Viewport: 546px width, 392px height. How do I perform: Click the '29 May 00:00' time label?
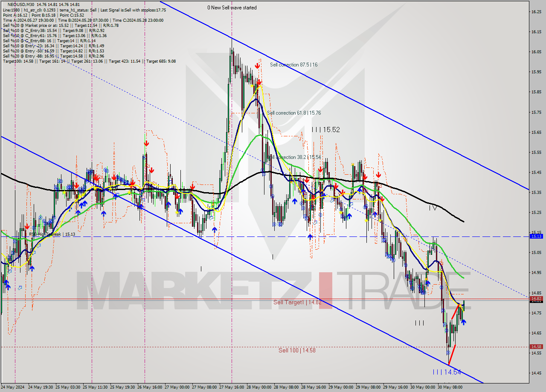coord(340,387)
